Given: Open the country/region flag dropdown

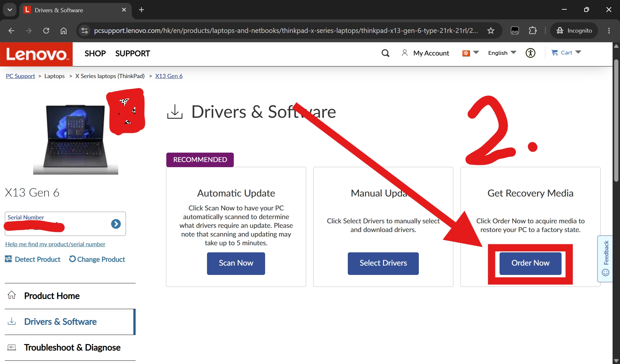Looking at the screenshot, I should tap(470, 53).
